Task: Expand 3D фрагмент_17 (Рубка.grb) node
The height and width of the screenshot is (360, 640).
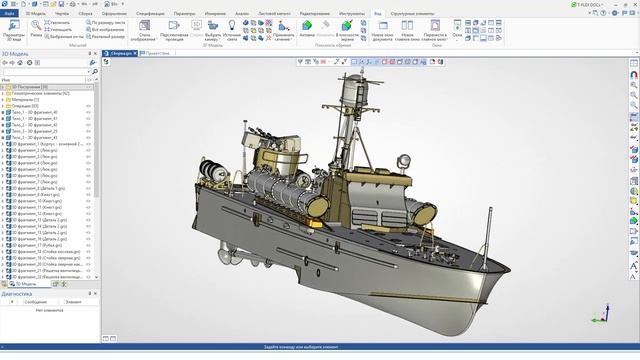Action: 2,245
